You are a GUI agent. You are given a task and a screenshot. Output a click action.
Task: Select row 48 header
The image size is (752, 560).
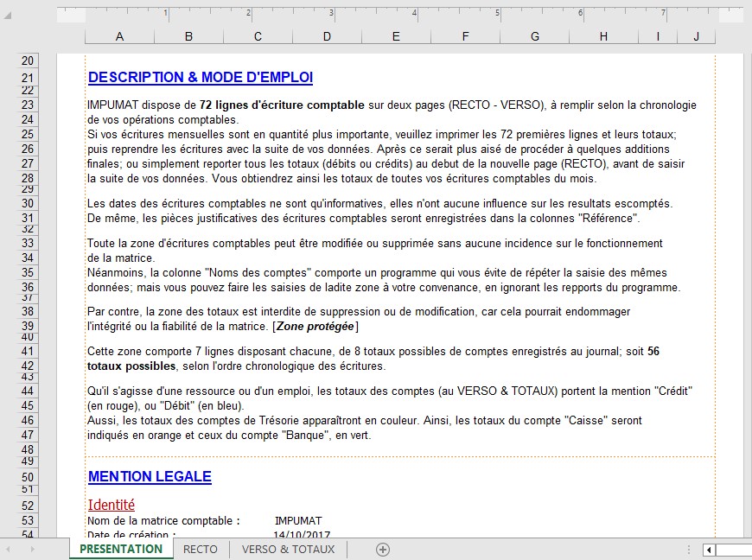point(28,449)
